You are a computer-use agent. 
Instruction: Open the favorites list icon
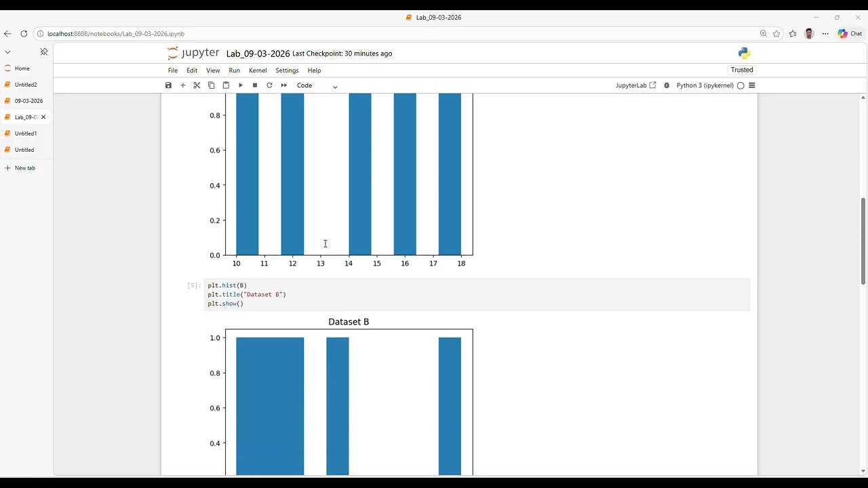click(x=793, y=34)
